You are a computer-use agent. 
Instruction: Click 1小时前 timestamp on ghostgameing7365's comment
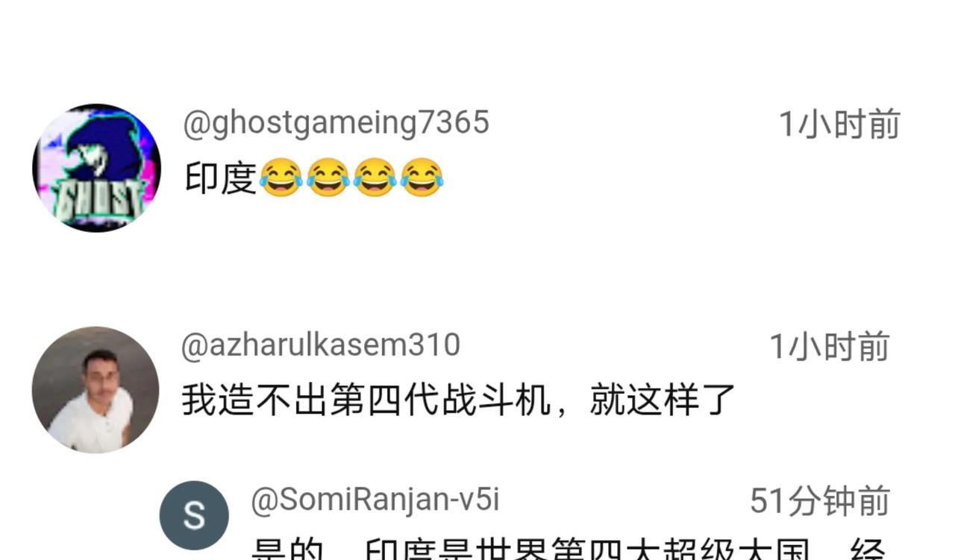[x=840, y=124]
